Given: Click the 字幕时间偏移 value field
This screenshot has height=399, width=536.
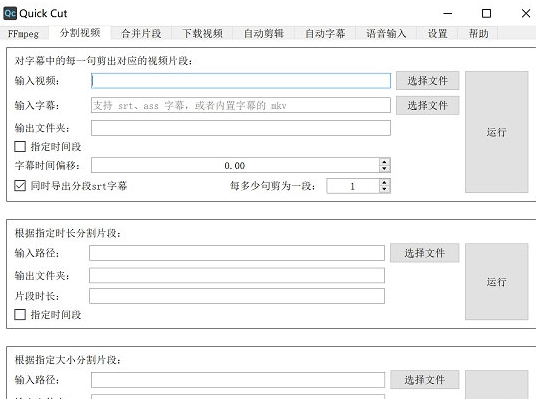Looking at the screenshot, I should pyautogui.click(x=235, y=165).
